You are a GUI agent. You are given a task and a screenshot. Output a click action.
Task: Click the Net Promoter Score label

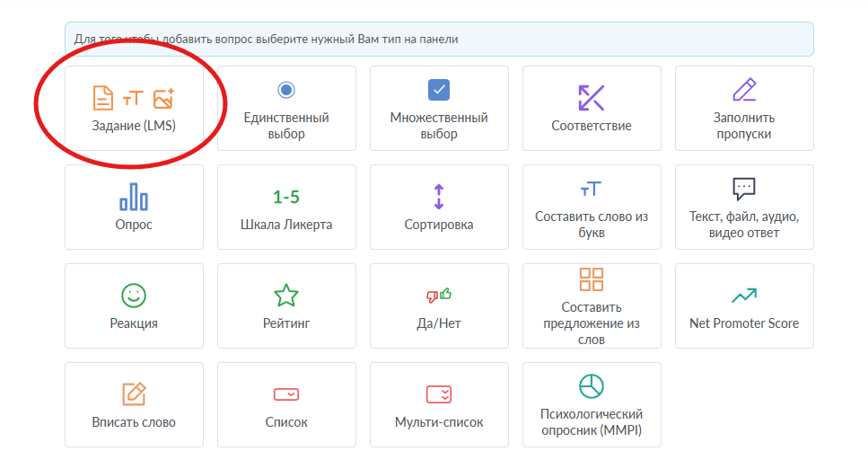click(x=744, y=323)
